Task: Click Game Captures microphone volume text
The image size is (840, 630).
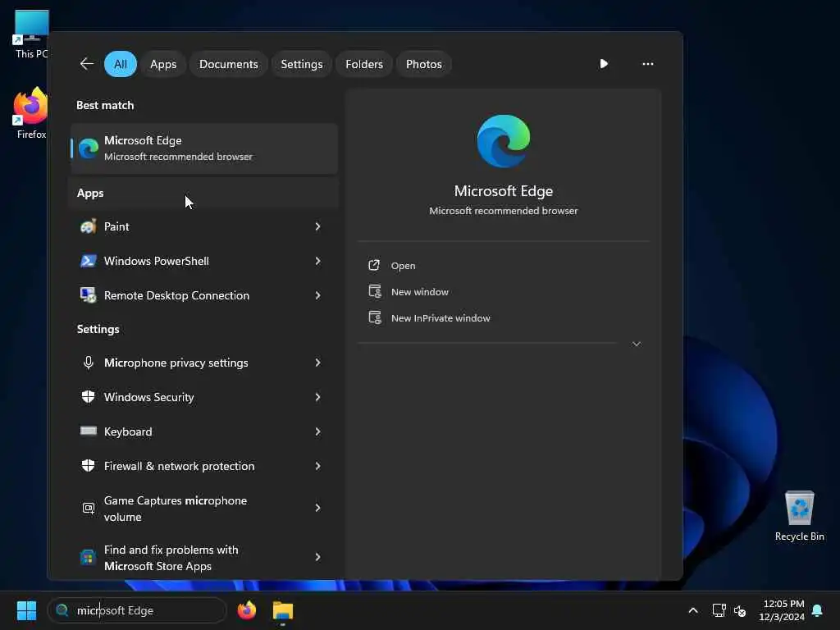Action: click(x=176, y=509)
